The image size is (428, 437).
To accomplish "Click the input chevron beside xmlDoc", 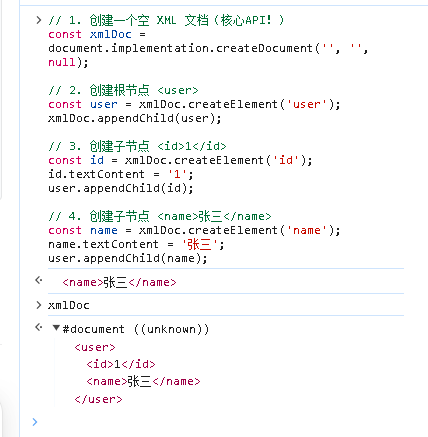I will 39,305.
